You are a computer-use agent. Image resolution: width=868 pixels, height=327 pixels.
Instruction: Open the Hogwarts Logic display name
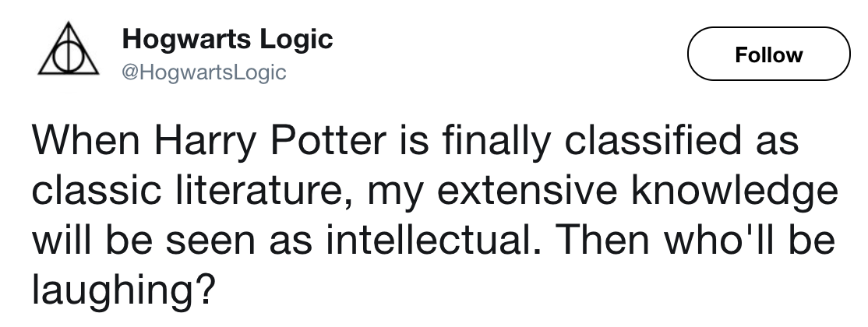[x=228, y=40]
